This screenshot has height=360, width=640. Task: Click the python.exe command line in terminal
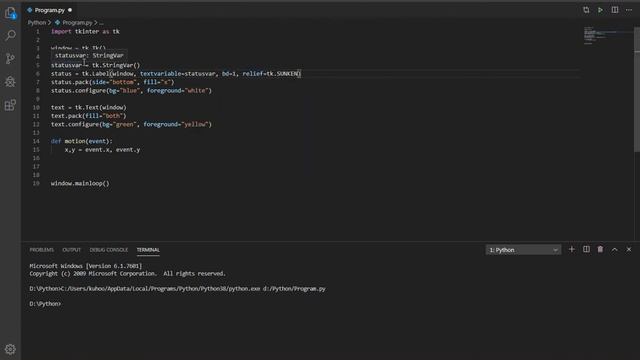[177, 289]
